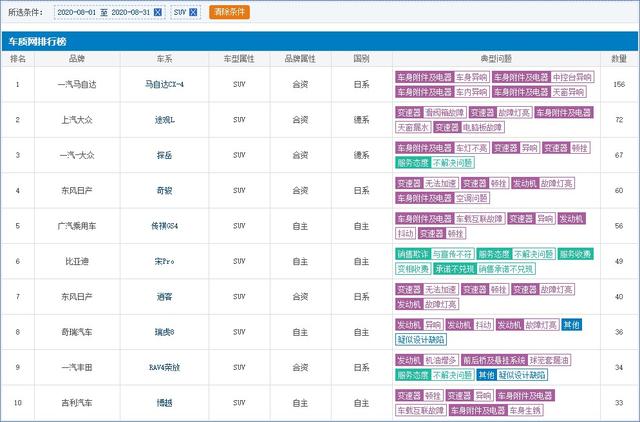
Task: Select the 一汽丰田 brand cell
Action: click(x=77, y=367)
